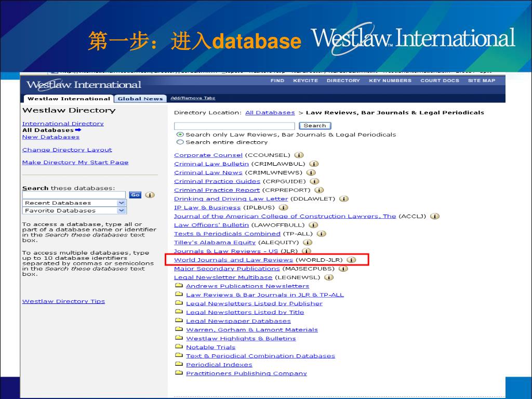Open Make Directory My Start Page link

[75, 163]
